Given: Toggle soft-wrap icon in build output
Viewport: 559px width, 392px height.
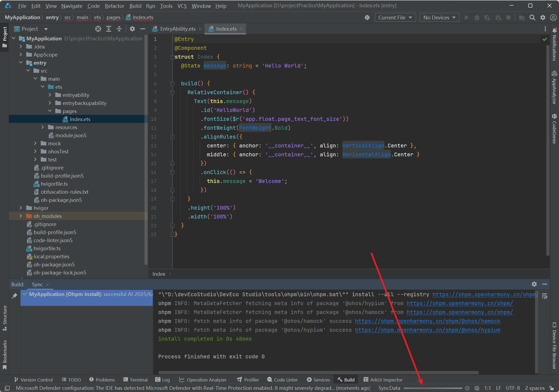Looking at the screenshot, I should (x=544, y=296).
